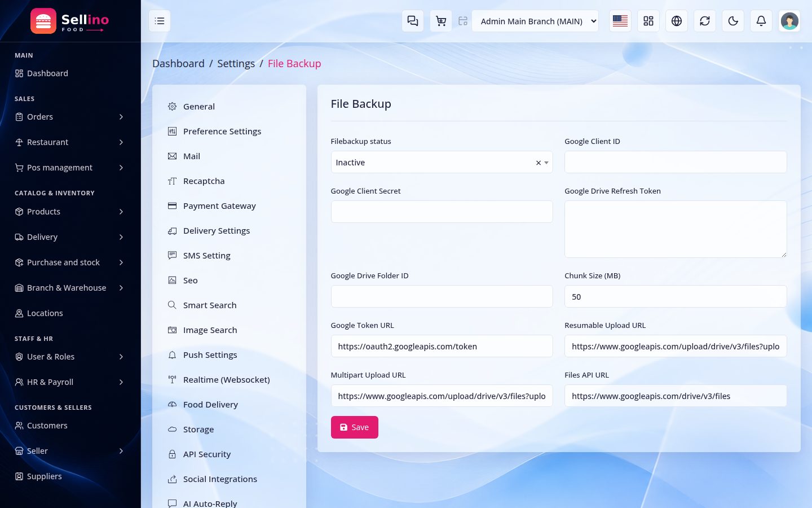Open the apps grid icon
The image size is (812, 508).
[x=648, y=21]
